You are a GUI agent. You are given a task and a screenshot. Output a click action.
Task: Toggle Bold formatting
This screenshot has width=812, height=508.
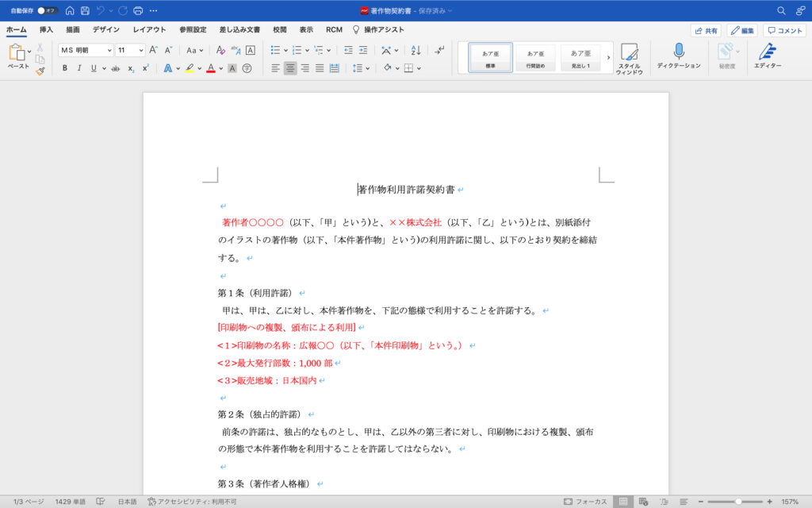[x=65, y=68]
